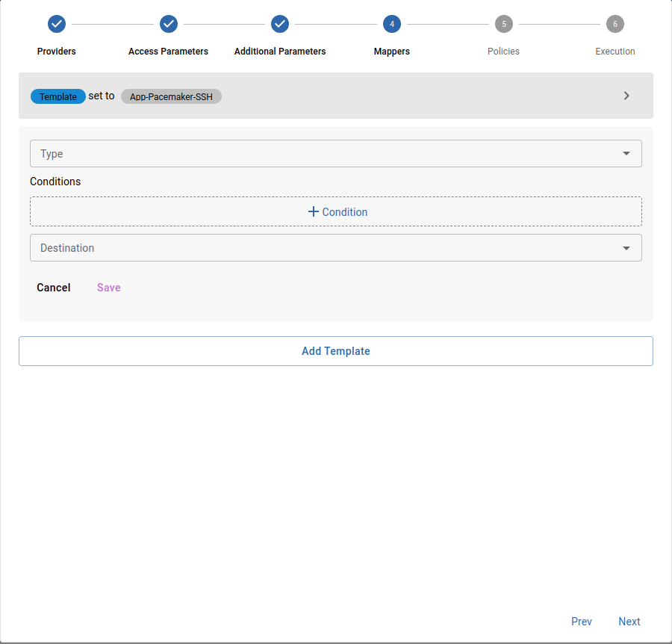The width and height of the screenshot is (672, 644).
Task: Select the Providers step label
Action: tap(57, 52)
